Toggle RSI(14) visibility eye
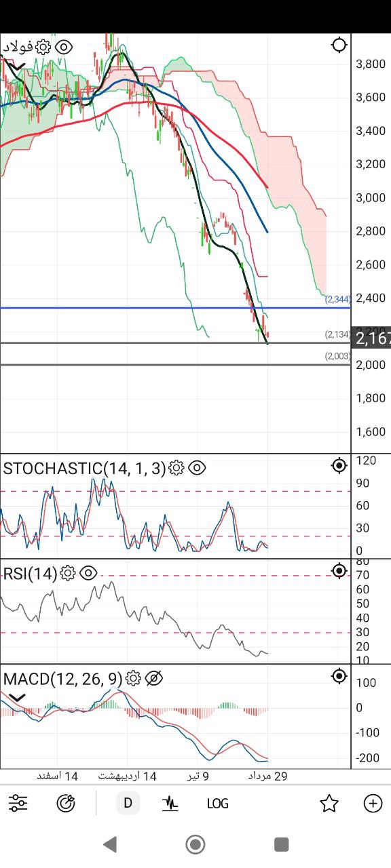 [x=88, y=573]
